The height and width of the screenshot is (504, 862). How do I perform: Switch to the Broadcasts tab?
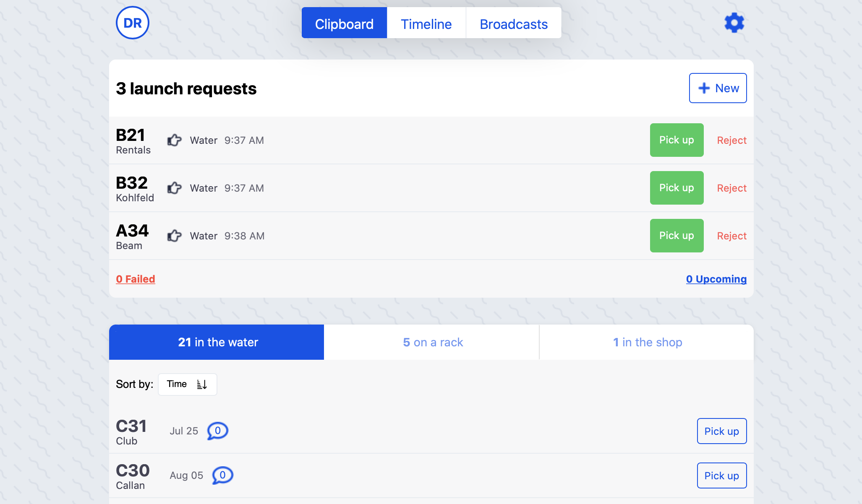[514, 24]
